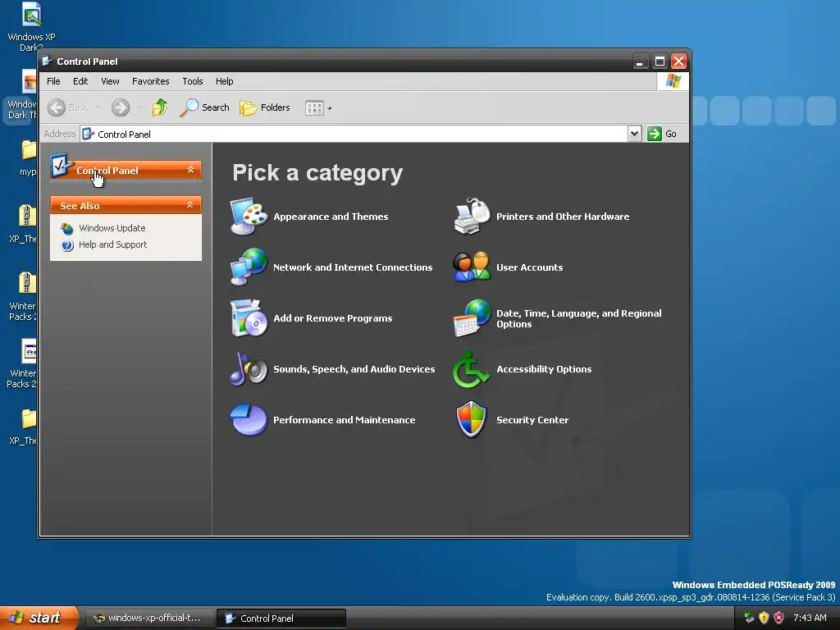Viewport: 840px width, 630px height.
Task: Click the Network and Internet Connections link
Action: 353,267
